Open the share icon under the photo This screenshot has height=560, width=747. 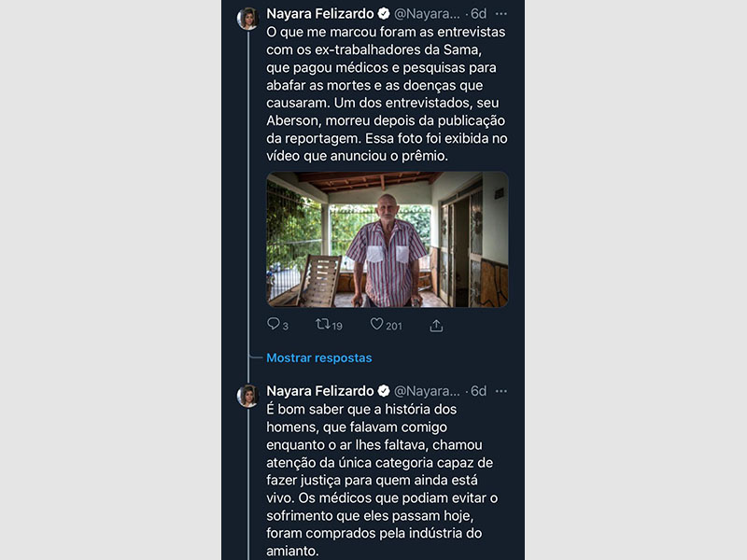(436, 326)
